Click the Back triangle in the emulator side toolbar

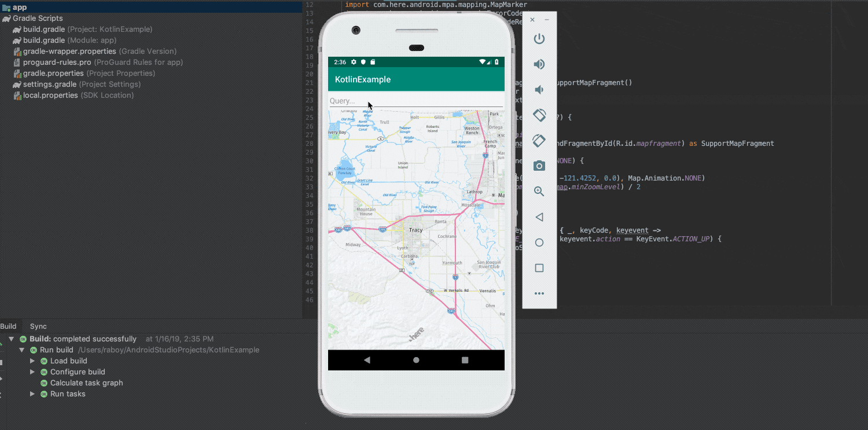click(x=539, y=217)
